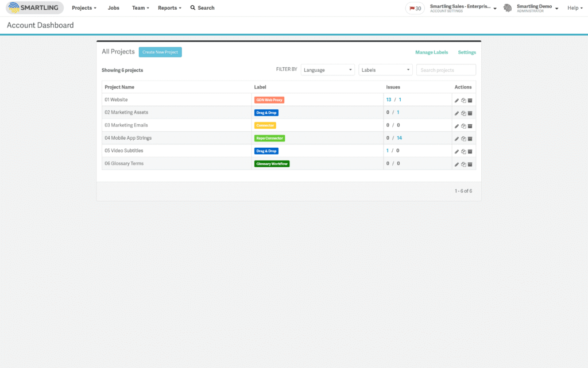Viewport: 588px width, 368px height.
Task: Clone the 02 Marketing Assets project
Action: [x=463, y=113]
